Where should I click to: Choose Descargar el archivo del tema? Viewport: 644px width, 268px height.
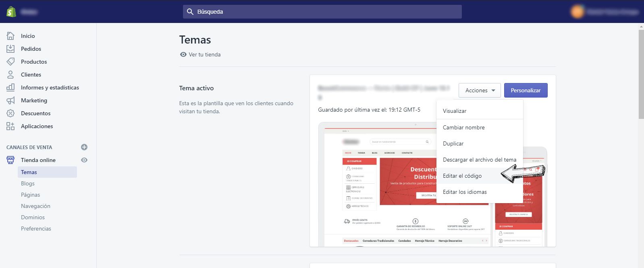click(480, 160)
